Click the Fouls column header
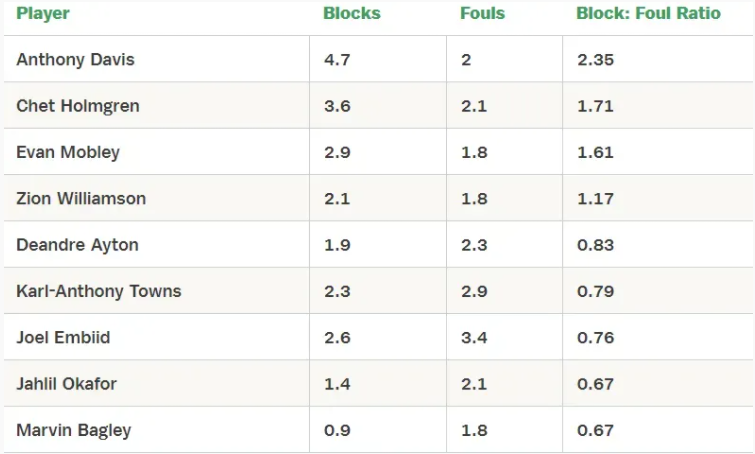The image size is (755, 454). (x=482, y=13)
